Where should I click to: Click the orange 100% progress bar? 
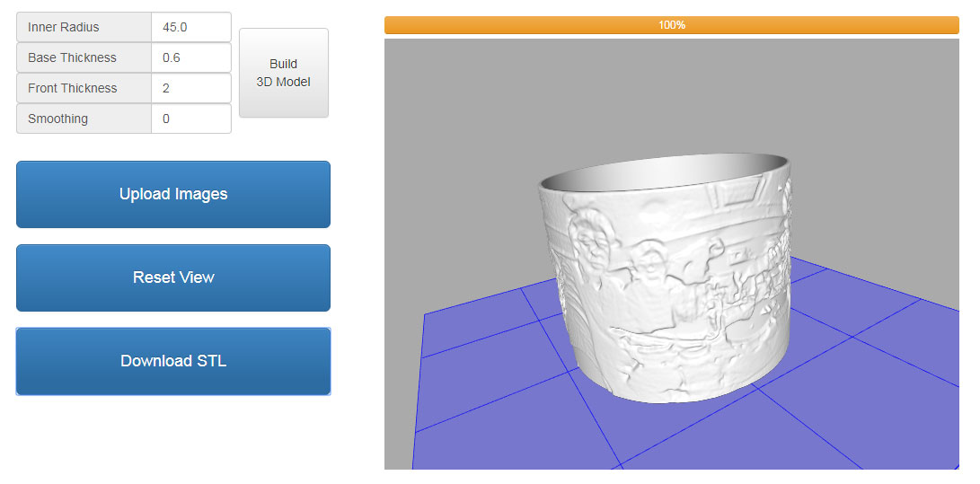coord(671,25)
